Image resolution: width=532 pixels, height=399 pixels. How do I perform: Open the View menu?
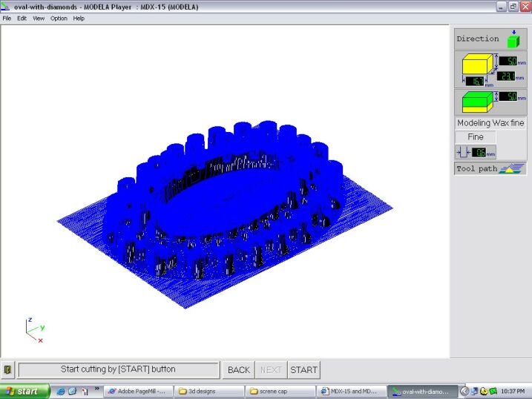tap(39, 18)
